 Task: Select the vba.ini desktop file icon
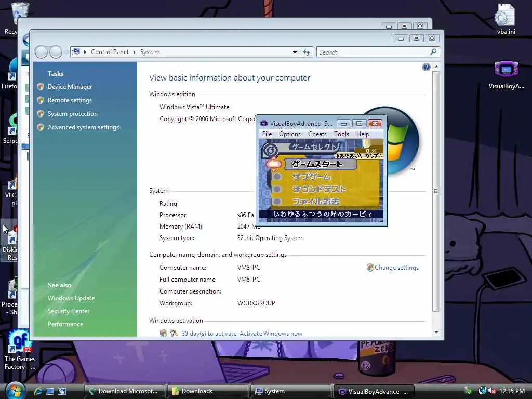pyautogui.click(x=506, y=19)
